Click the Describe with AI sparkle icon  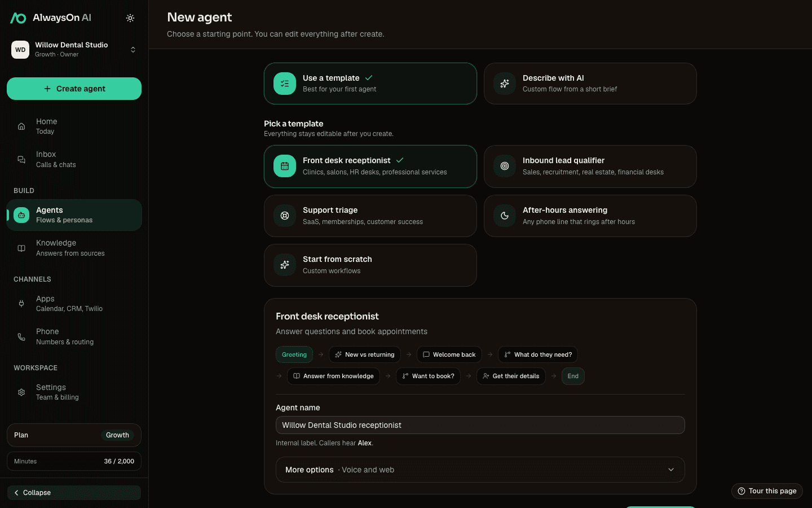point(505,84)
